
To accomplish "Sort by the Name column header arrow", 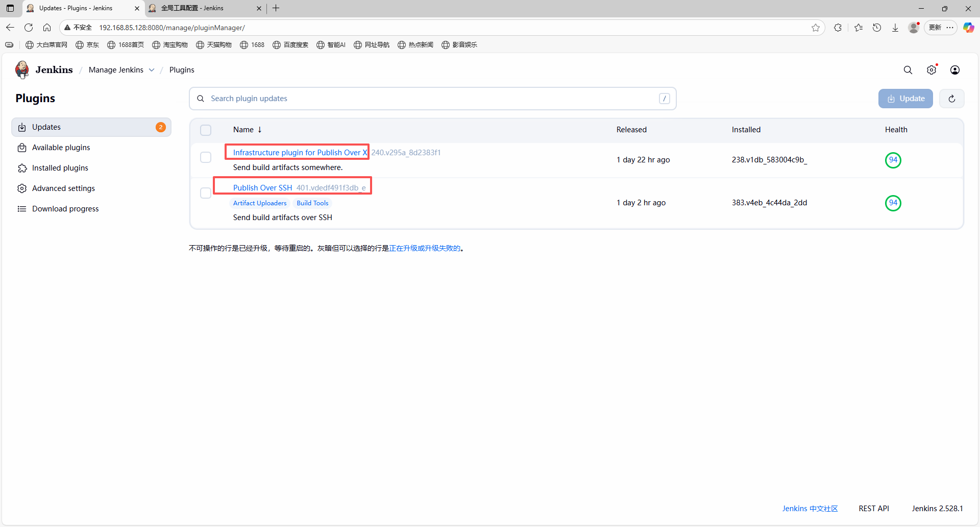I will [x=260, y=130].
